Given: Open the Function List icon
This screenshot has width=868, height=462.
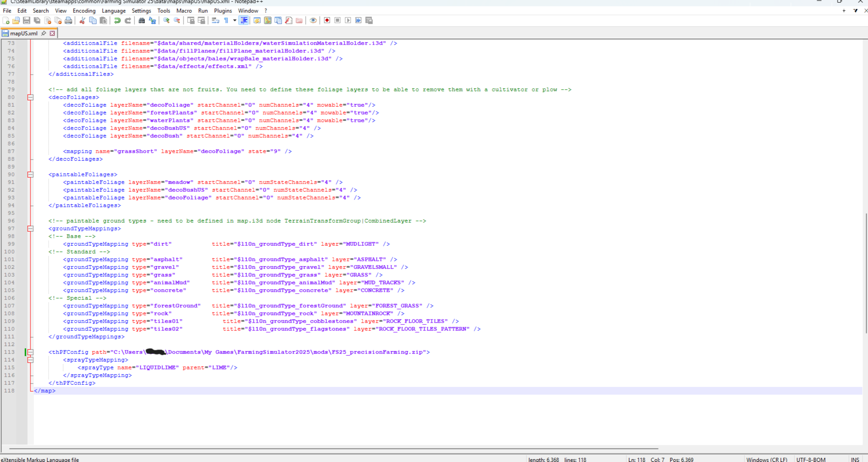Looking at the screenshot, I should click(288, 20).
